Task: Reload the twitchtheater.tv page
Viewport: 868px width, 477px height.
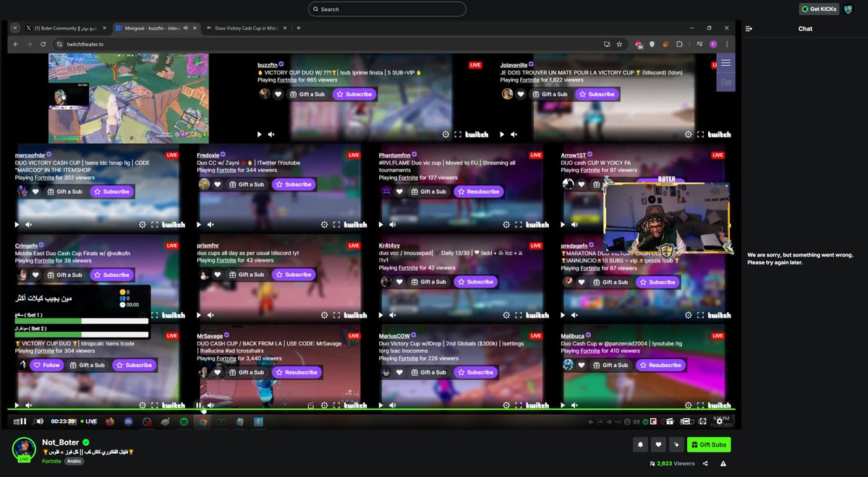Action: click(43, 44)
